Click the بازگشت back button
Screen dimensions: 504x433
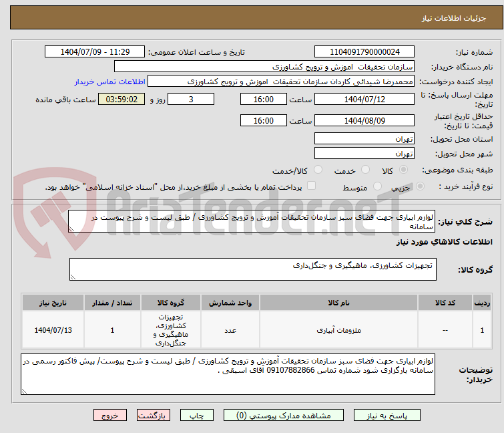(x=154, y=415)
